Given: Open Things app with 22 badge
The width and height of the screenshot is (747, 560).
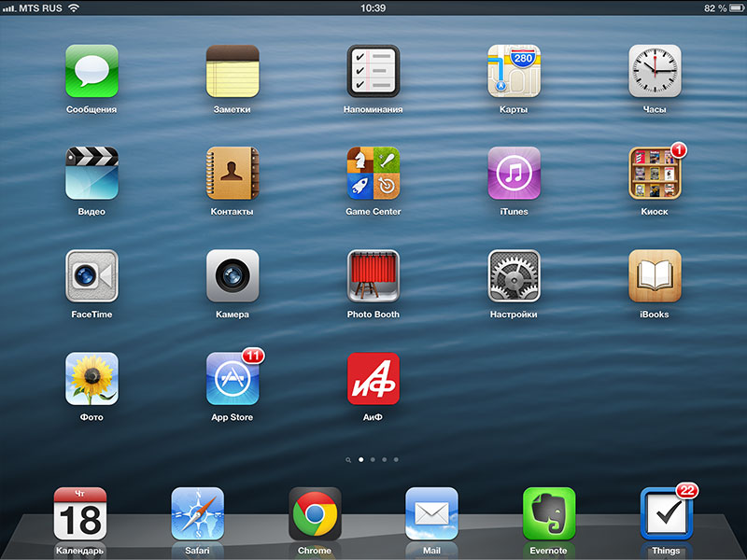Looking at the screenshot, I should 666,514.
